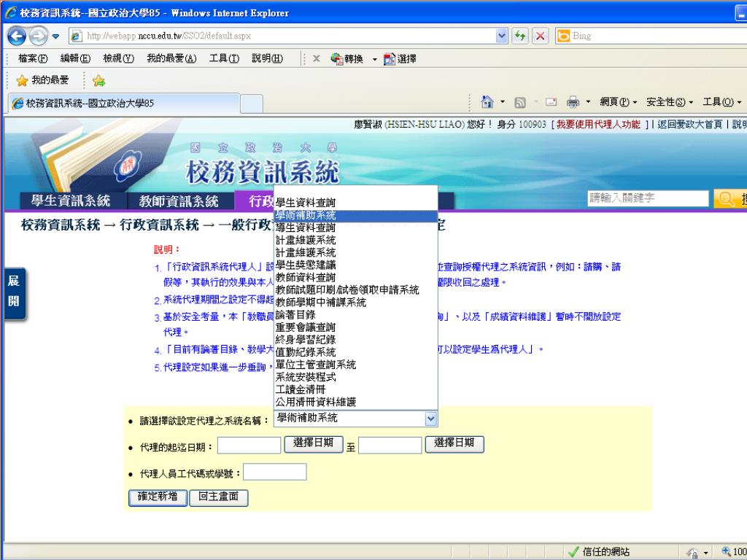Screen dimensions: 747x560
Task: Click the Print icon
Action: click(573, 102)
